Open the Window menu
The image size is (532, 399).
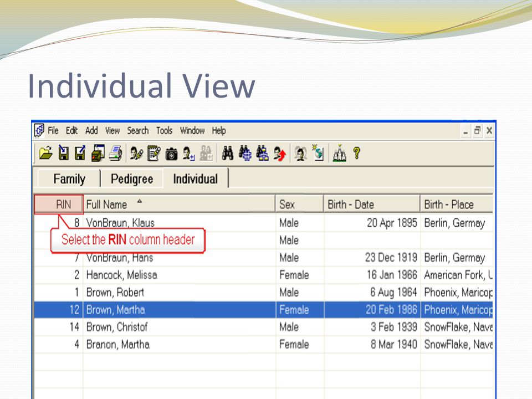click(192, 131)
